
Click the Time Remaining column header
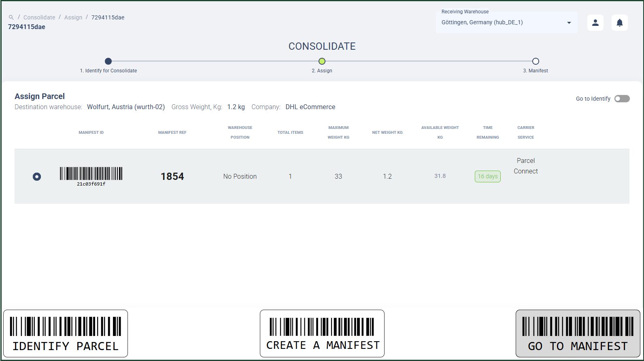tap(488, 133)
